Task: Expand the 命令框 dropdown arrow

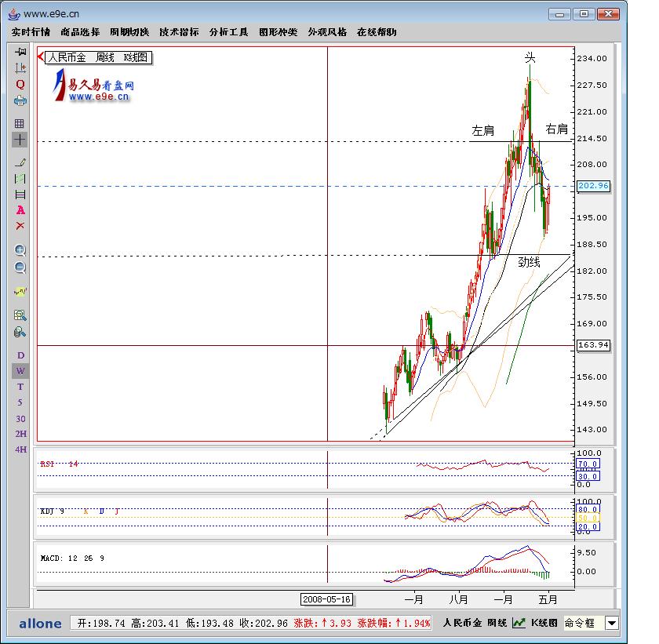Action: (x=612, y=623)
